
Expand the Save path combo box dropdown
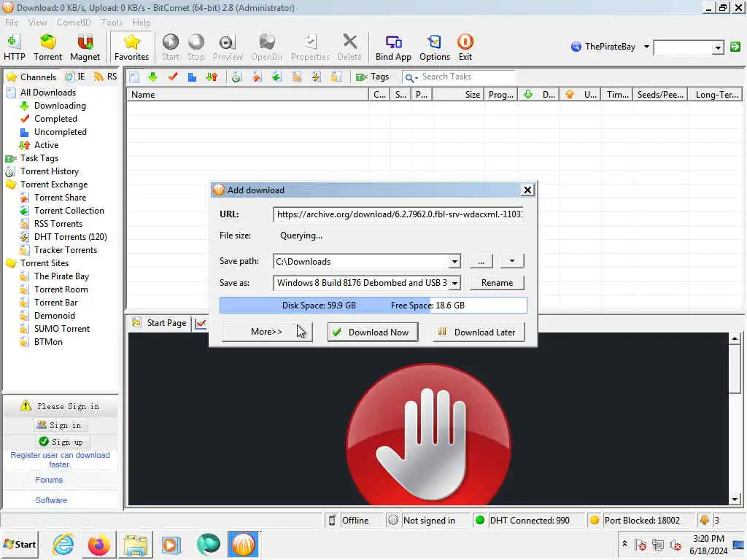[x=454, y=262]
